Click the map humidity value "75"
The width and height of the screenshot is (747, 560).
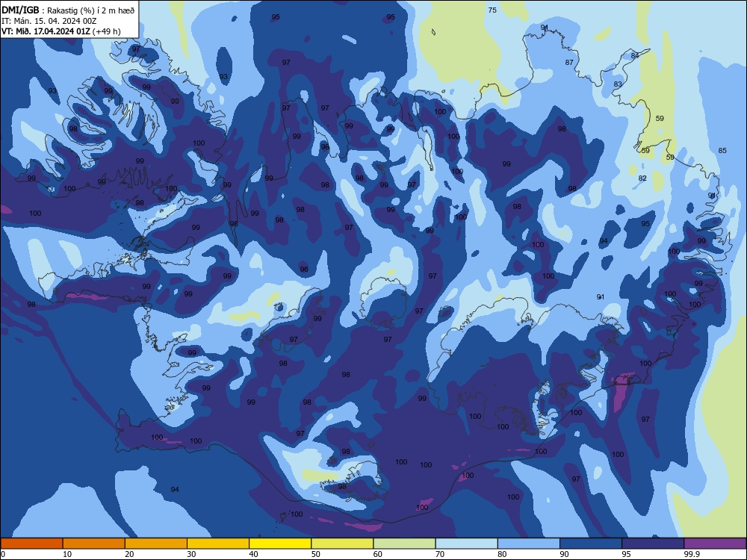tap(492, 10)
